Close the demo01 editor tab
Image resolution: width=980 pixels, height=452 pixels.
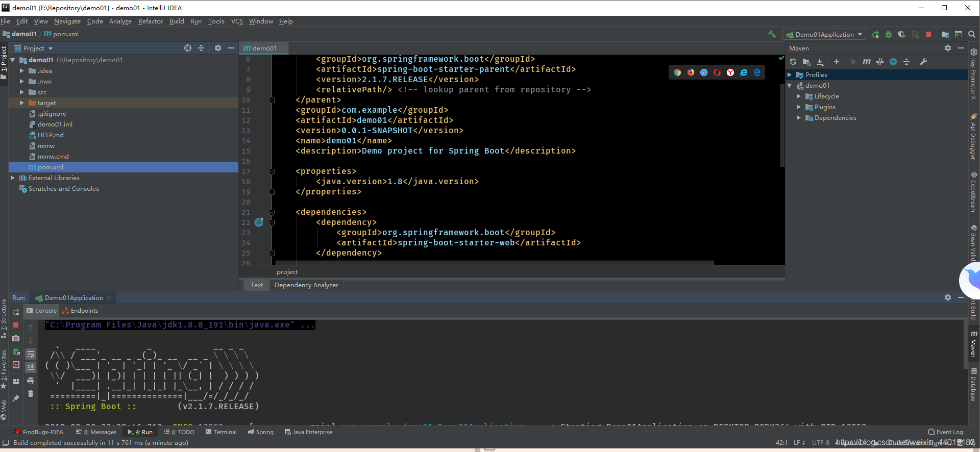pyautogui.click(x=282, y=48)
